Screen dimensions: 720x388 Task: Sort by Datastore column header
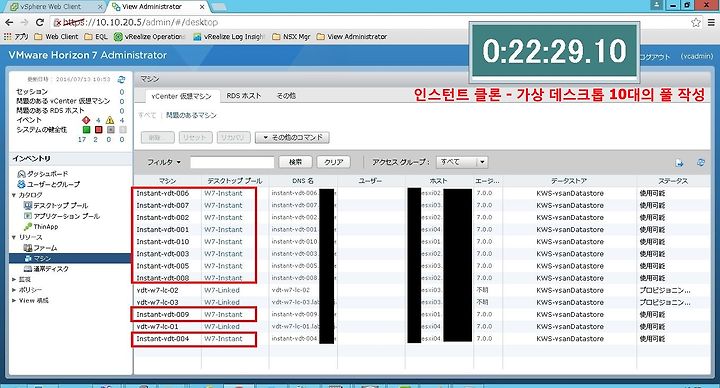click(569, 181)
